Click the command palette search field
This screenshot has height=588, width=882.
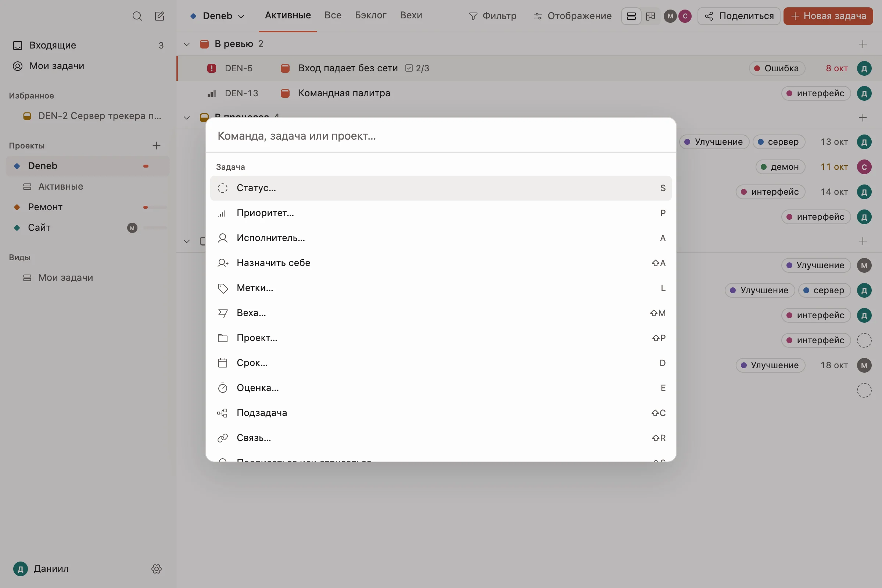pos(441,136)
